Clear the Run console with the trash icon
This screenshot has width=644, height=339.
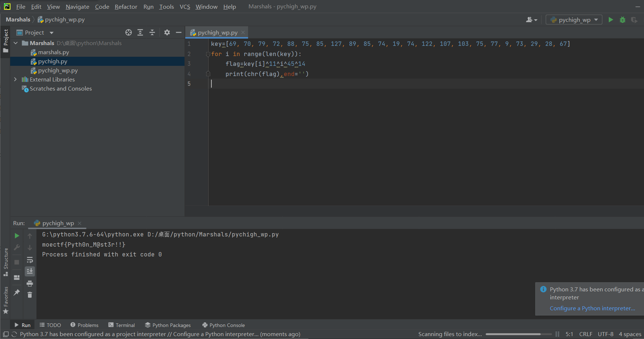coord(30,295)
